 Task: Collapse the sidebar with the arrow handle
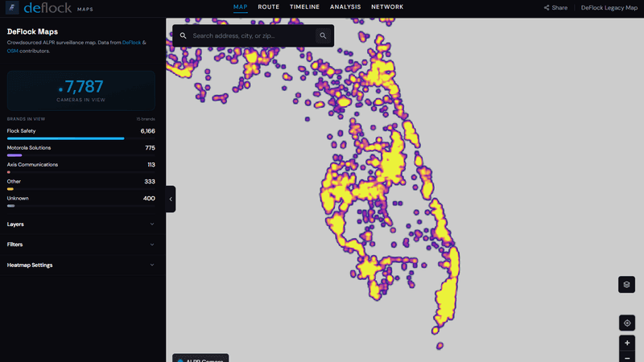click(171, 199)
